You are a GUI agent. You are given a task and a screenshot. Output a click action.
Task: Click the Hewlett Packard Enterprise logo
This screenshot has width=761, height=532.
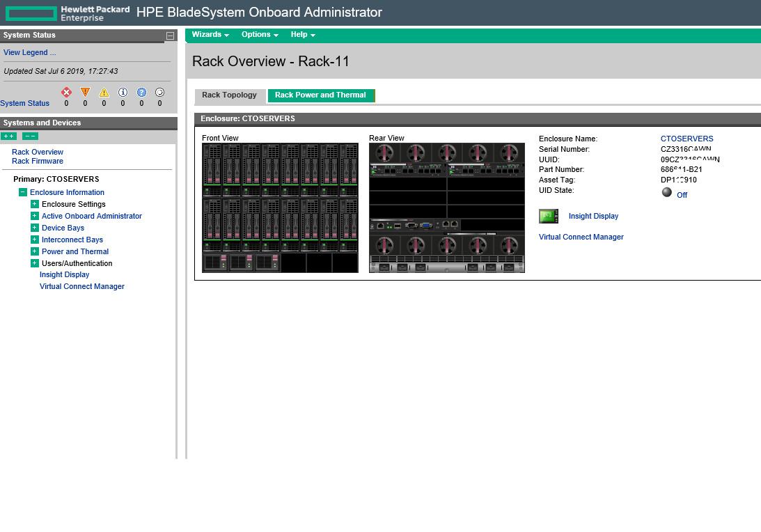(68, 13)
